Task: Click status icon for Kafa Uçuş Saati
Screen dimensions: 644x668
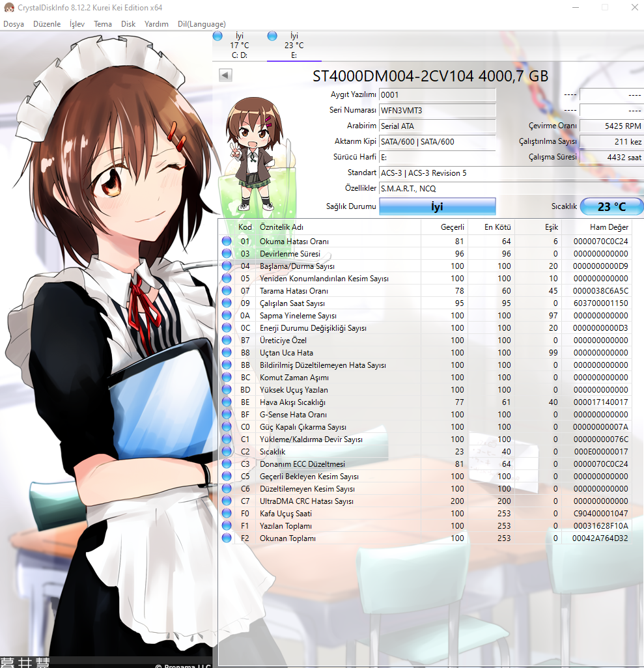Action: pyautogui.click(x=227, y=513)
